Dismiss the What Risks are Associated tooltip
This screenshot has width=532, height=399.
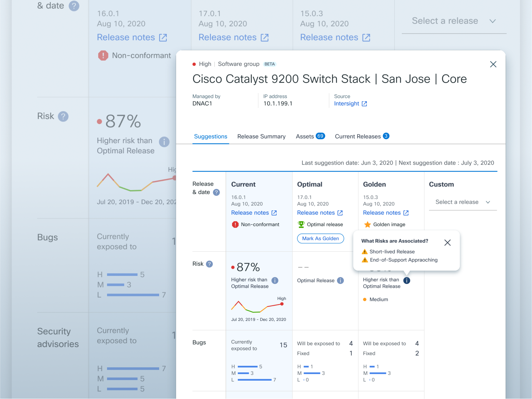coord(448,243)
